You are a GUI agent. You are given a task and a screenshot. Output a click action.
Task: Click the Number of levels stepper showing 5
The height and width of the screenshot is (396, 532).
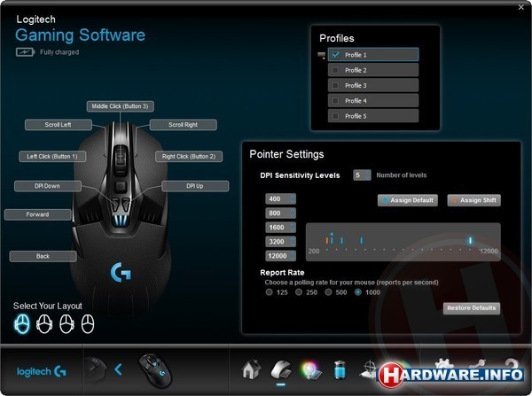click(x=362, y=175)
